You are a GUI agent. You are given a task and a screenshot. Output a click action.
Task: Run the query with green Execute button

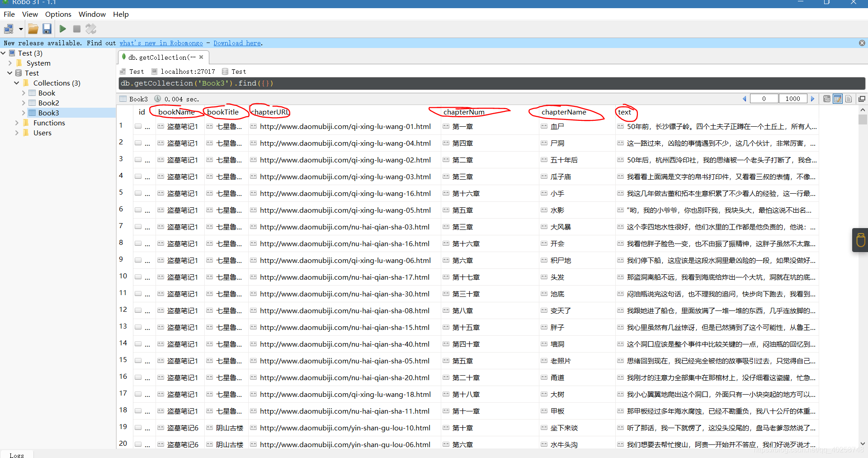[x=62, y=29]
